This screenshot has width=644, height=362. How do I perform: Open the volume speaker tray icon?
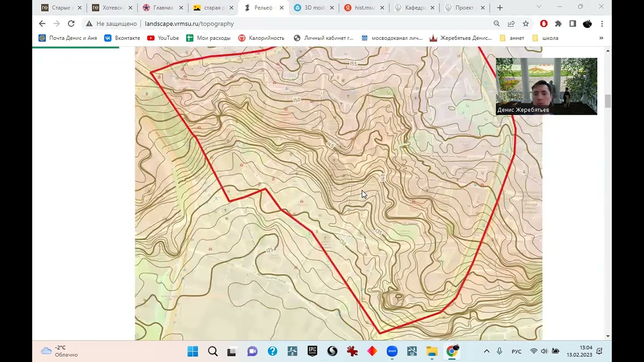(x=544, y=351)
